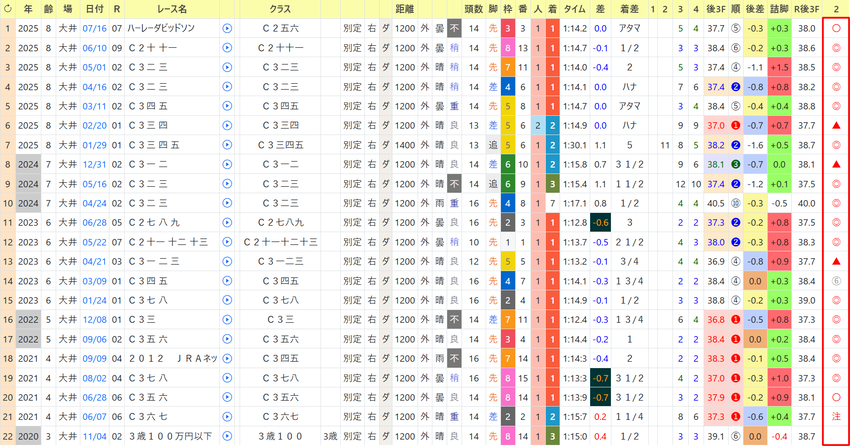Open the 09/09 date link

point(94,358)
